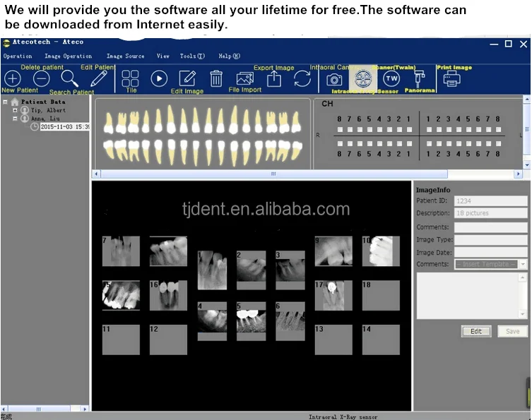Click the trash can delete icon
This screenshot has width=532, height=420.
[x=216, y=78]
